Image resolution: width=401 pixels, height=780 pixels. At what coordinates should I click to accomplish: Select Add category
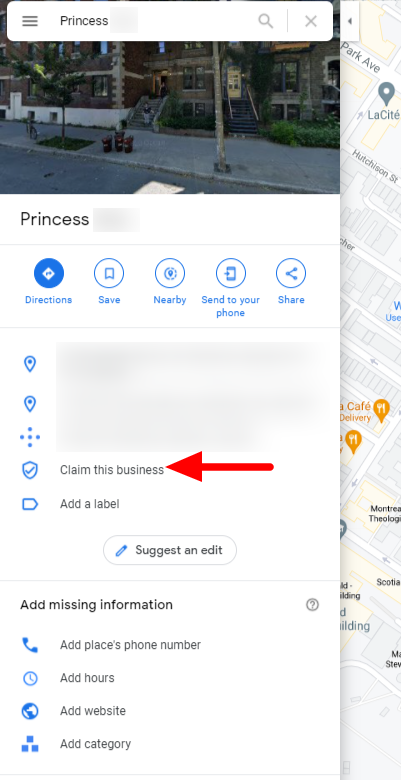click(96, 744)
